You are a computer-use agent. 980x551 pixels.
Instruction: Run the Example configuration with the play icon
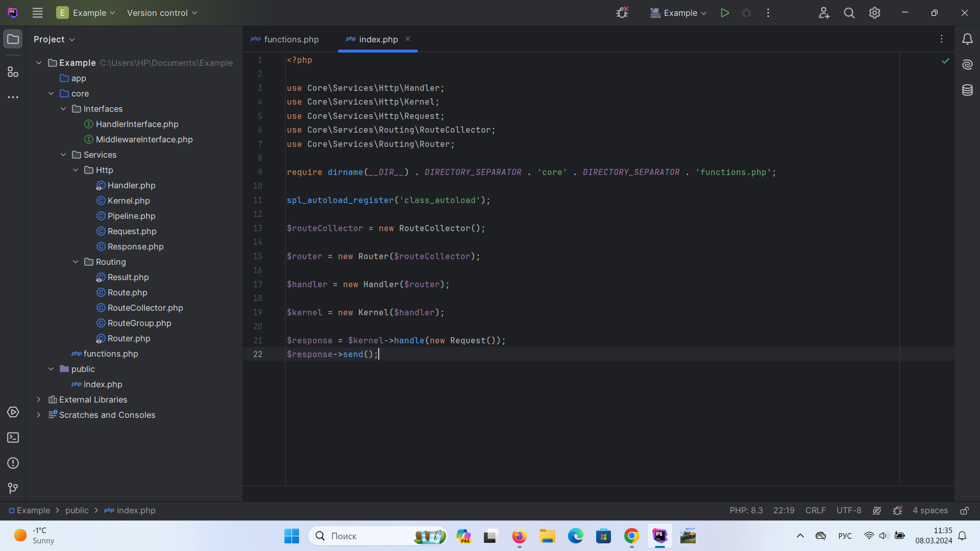[724, 13]
